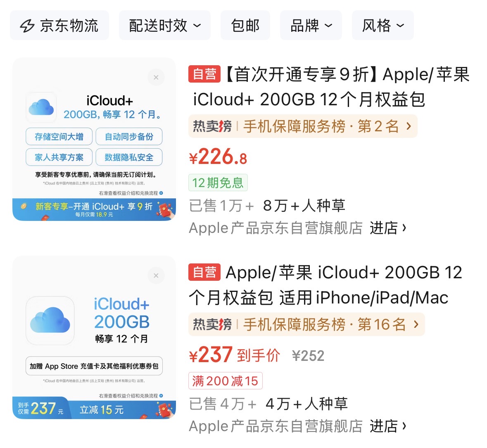The height and width of the screenshot is (448, 487).
Task: Expand the 风格 filter dropdown
Action: click(x=382, y=26)
